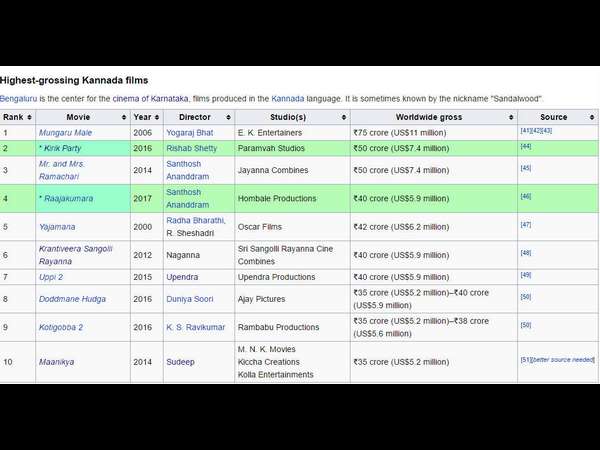Select the 'Naganna' director text

pos(183,255)
